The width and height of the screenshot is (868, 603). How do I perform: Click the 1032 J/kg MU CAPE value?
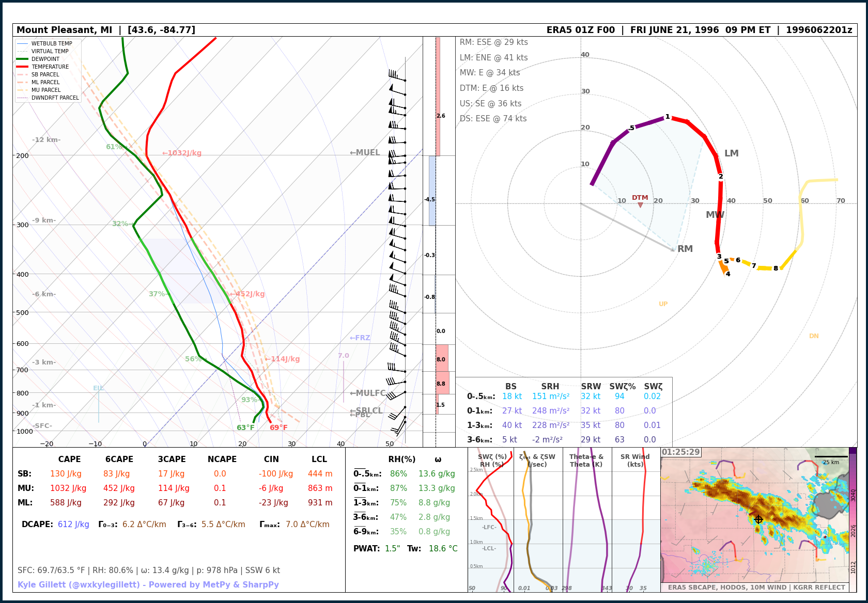coord(68,488)
